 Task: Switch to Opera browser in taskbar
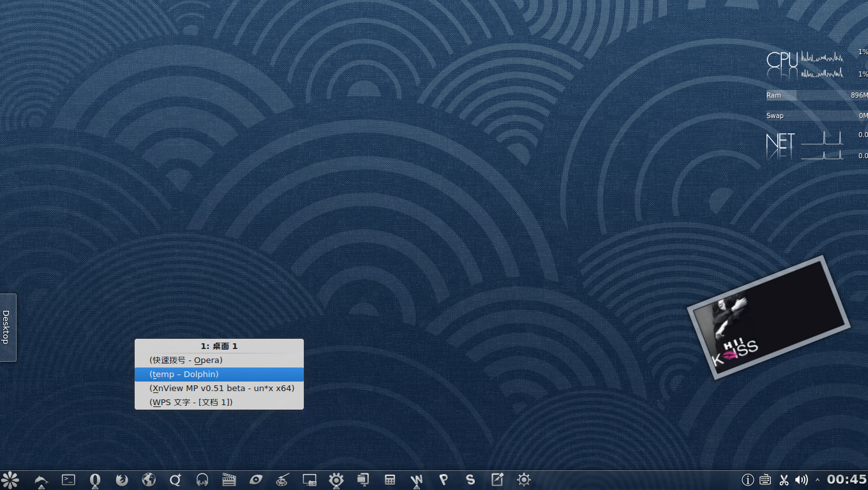95,480
